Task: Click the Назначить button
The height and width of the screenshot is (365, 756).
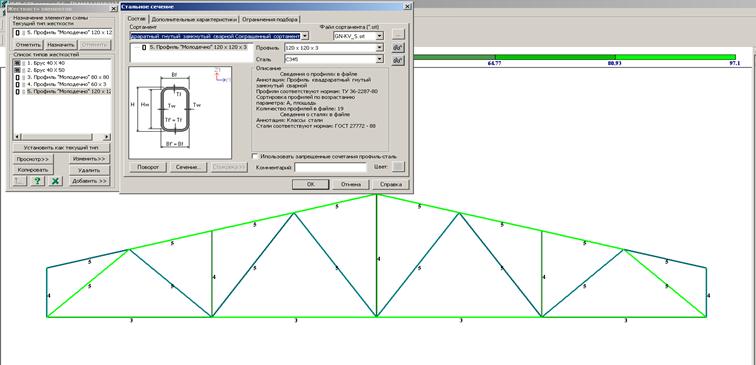Action: pos(61,45)
